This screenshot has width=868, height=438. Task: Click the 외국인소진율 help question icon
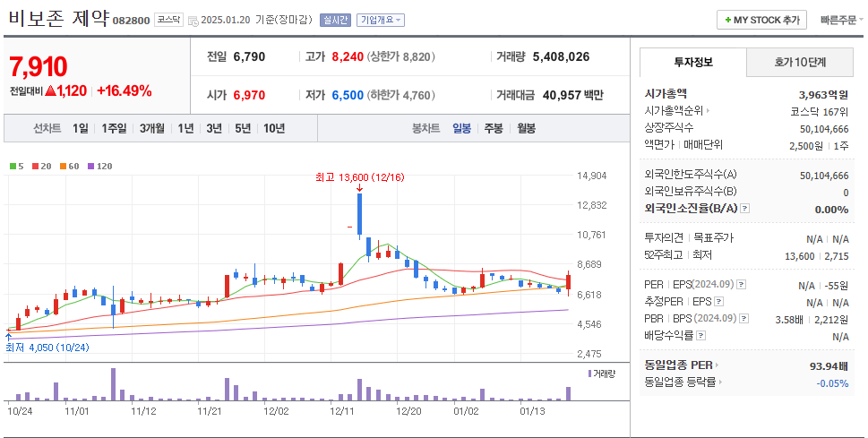[745, 209]
